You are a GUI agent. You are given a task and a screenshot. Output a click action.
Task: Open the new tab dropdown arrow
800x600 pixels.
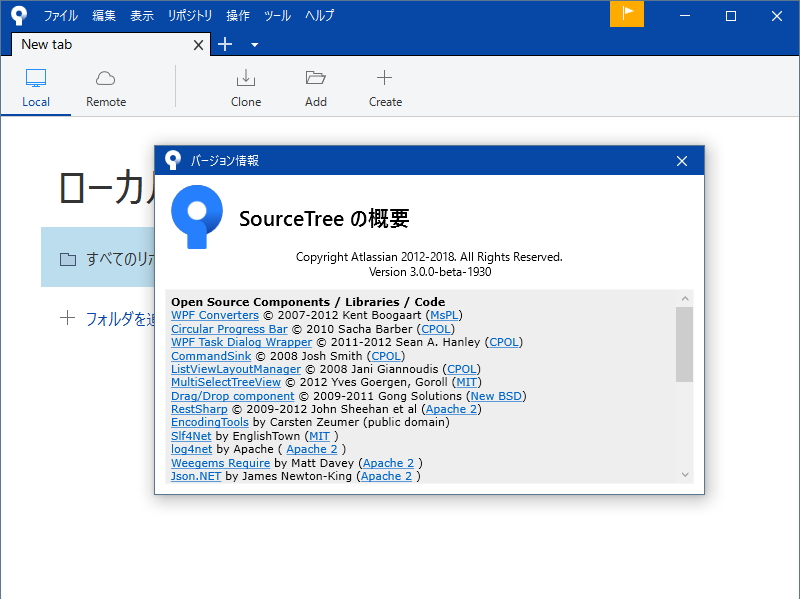(x=253, y=46)
